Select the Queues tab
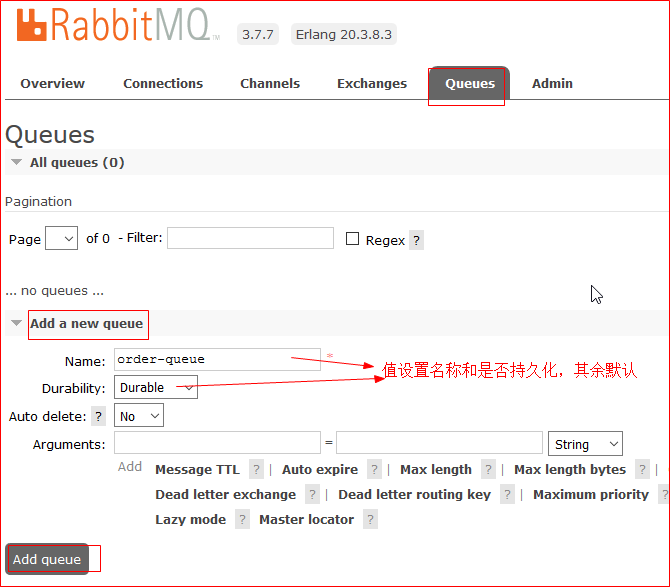This screenshot has width=670, height=587. coord(470,83)
